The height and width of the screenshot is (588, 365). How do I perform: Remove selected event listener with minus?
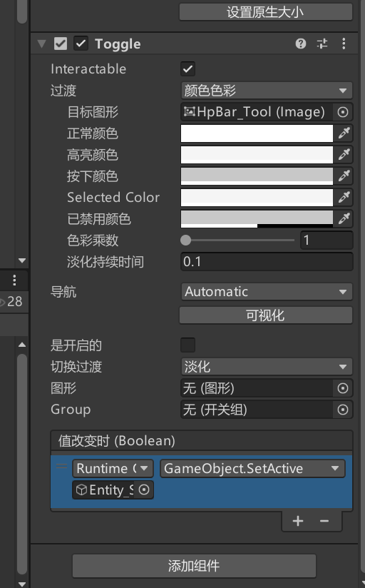(324, 521)
